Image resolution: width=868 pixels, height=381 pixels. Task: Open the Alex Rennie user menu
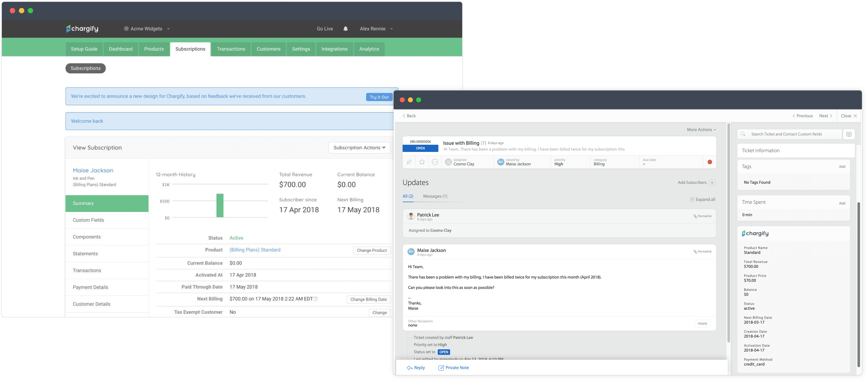point(376,29)
